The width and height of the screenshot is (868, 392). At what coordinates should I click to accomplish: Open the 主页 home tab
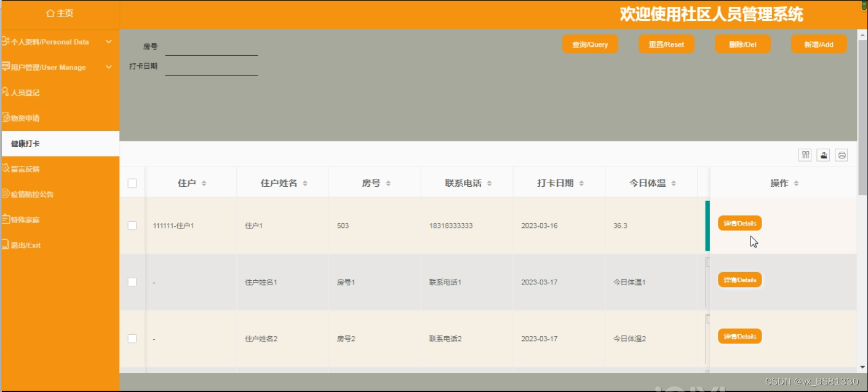click(x=60, y=13)
